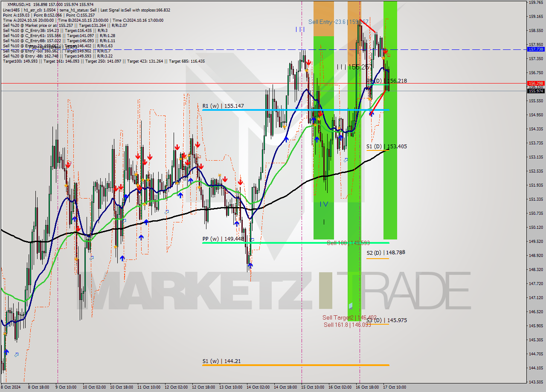Click the XMRUSD,H1 symbol title text
The image size is (546, 392).
pyautogui.click(x=19, y=4)
